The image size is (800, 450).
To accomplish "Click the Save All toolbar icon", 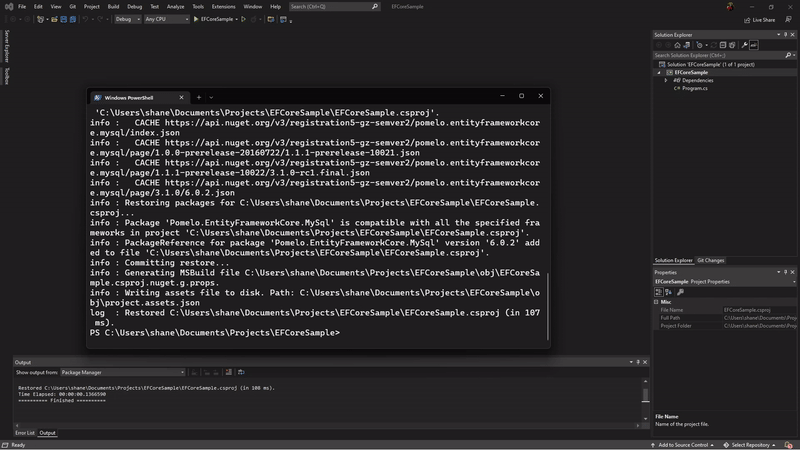I will (x=72, y=19).
